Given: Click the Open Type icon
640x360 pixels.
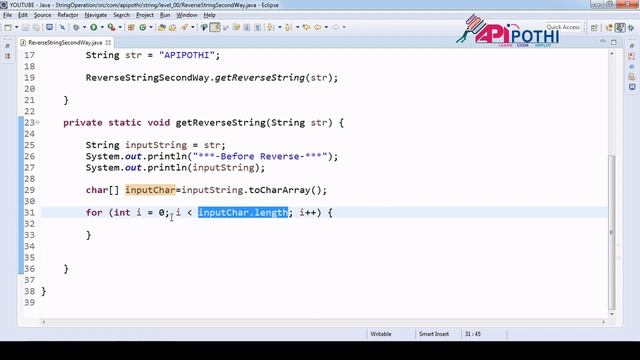Looking at the screenshot, I should [x=162, y=27].
